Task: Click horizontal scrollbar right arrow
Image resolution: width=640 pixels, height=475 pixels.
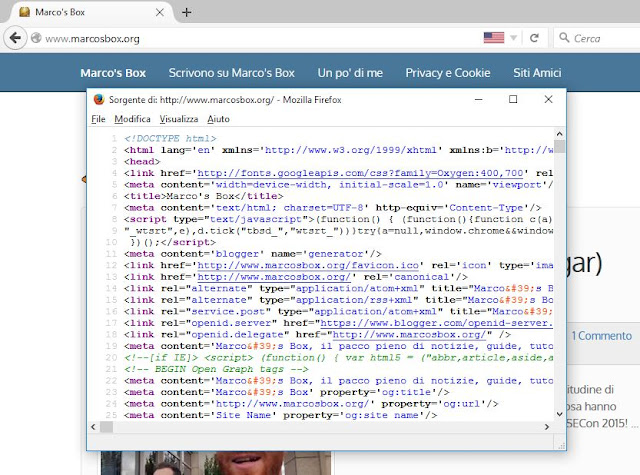Action: pos(547,427)
